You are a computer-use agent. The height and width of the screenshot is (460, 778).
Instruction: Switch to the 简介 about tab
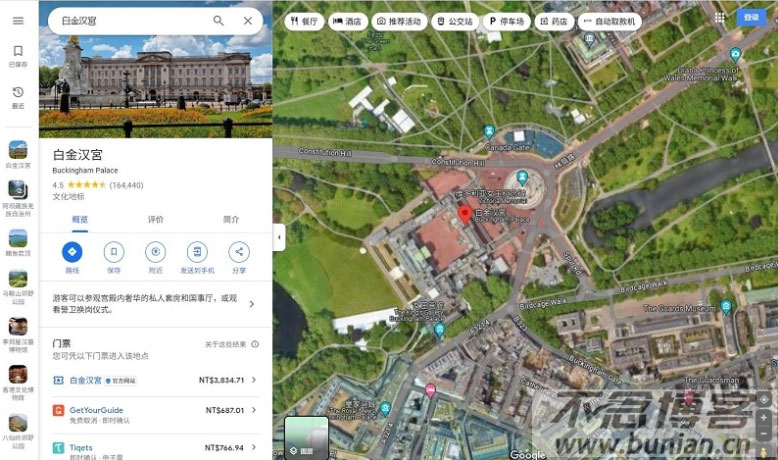[231, 219]
